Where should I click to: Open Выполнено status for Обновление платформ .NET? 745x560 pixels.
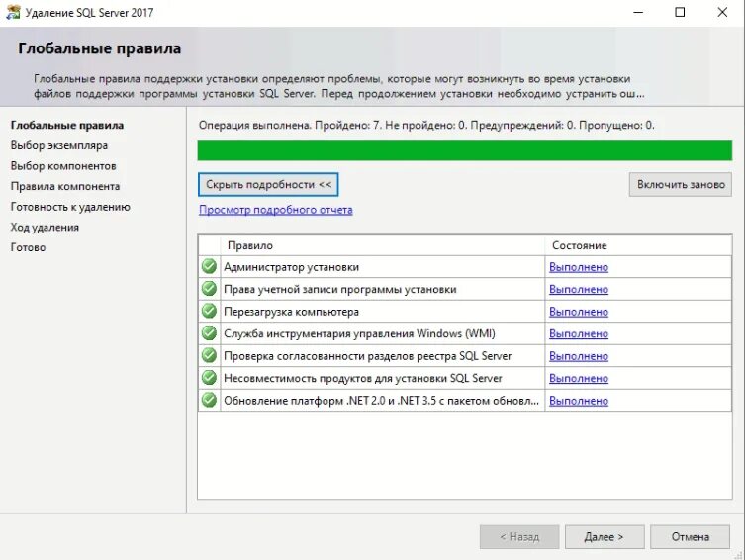(579, 401)
